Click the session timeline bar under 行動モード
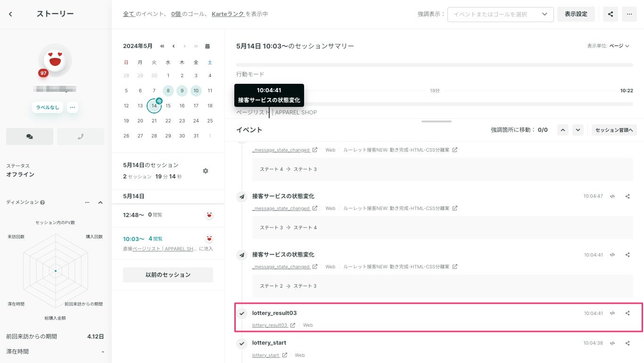 [x=435, y=104]
